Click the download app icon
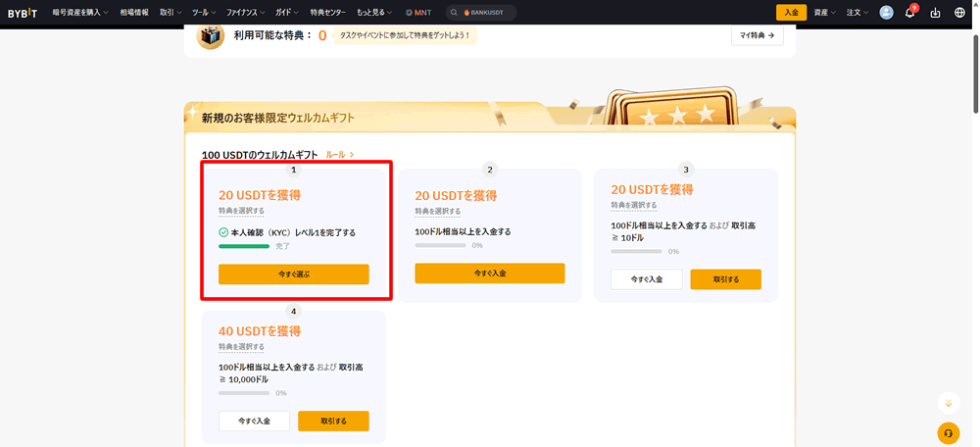The height and width of the screenshot is (447, 980). click(934, 13)
